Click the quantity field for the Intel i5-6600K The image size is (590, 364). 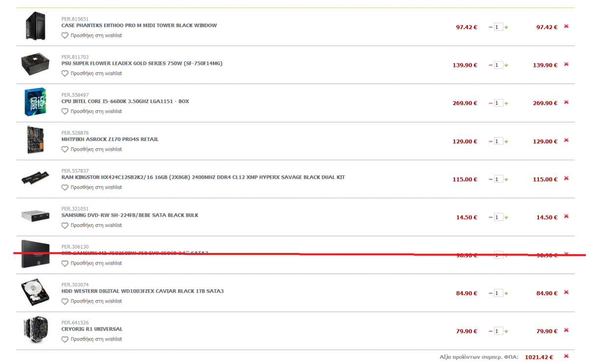coord(499,103)
